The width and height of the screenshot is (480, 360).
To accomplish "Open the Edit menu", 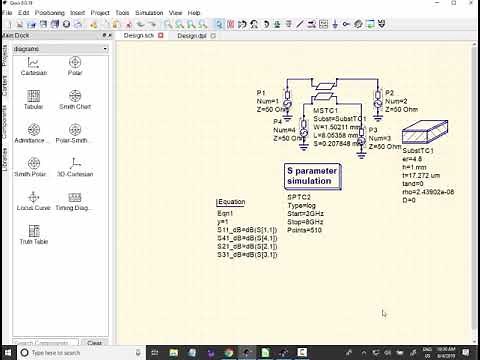I will 23,13.
